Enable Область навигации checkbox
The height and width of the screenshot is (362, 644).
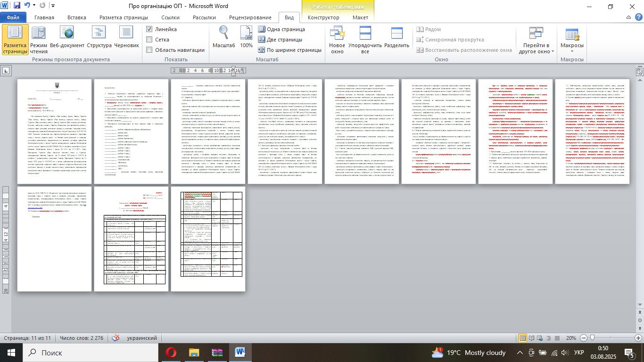(149, 50)
